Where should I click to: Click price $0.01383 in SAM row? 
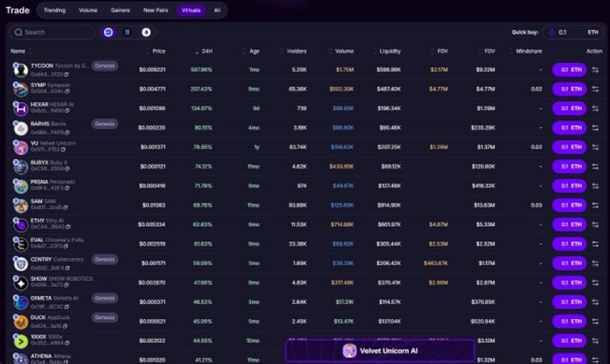coord(154,205)
